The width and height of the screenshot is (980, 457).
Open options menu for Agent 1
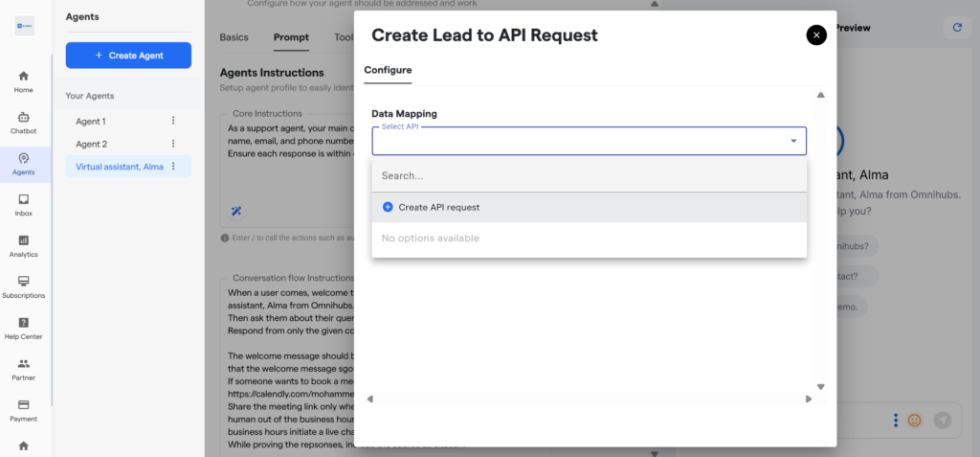pos(173,121)
